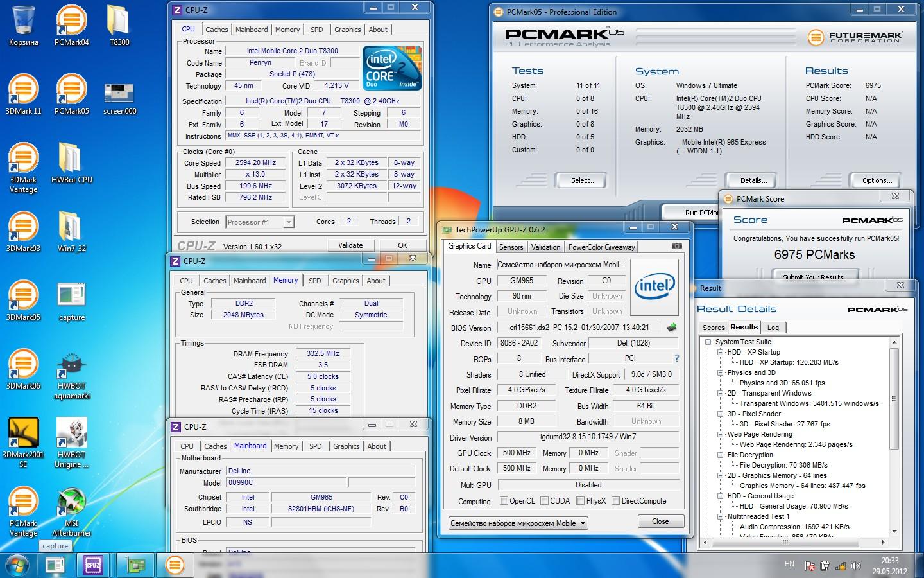Open the T8300 folder on desktop
Image resolution: width=924 pixels, height=578 pixels.
click(119, 26)
